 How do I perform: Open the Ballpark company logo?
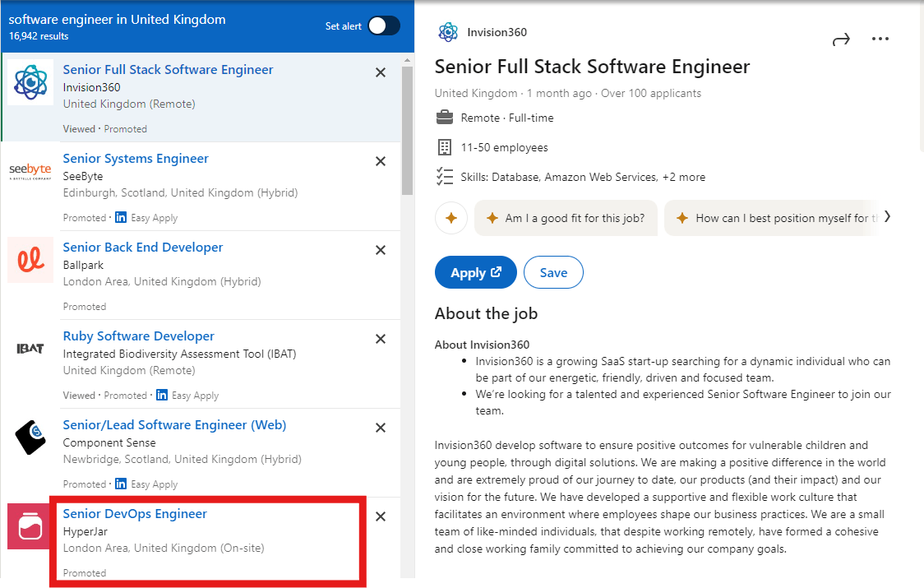30,260
